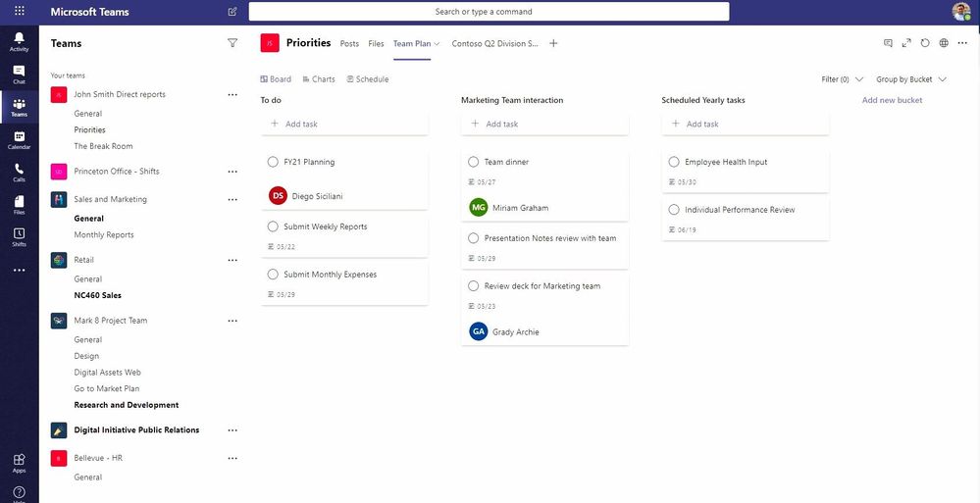
Task: Reload the Team Plan tab
Action: click(x=925, y=43)
